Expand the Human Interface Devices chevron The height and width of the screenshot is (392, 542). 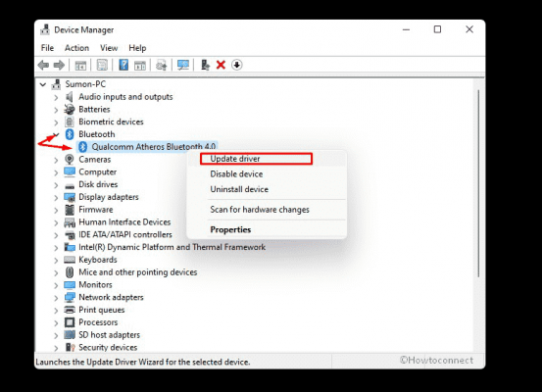56,222
